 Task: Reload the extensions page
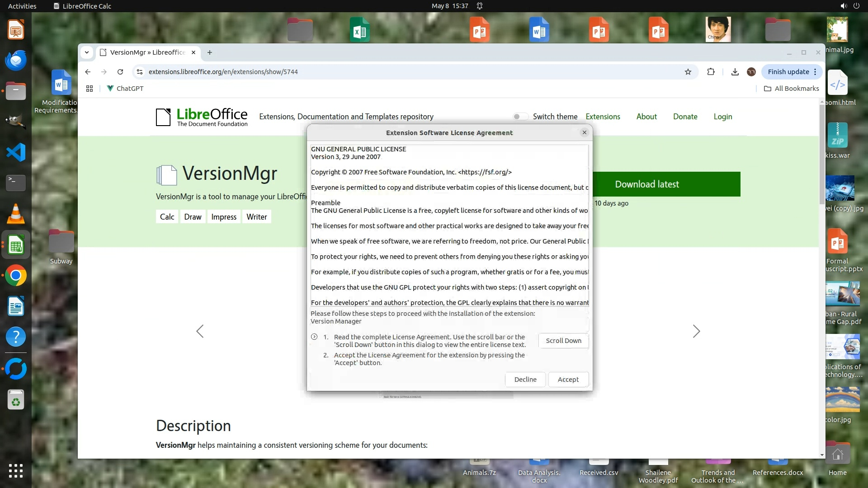tap(120, 72)
